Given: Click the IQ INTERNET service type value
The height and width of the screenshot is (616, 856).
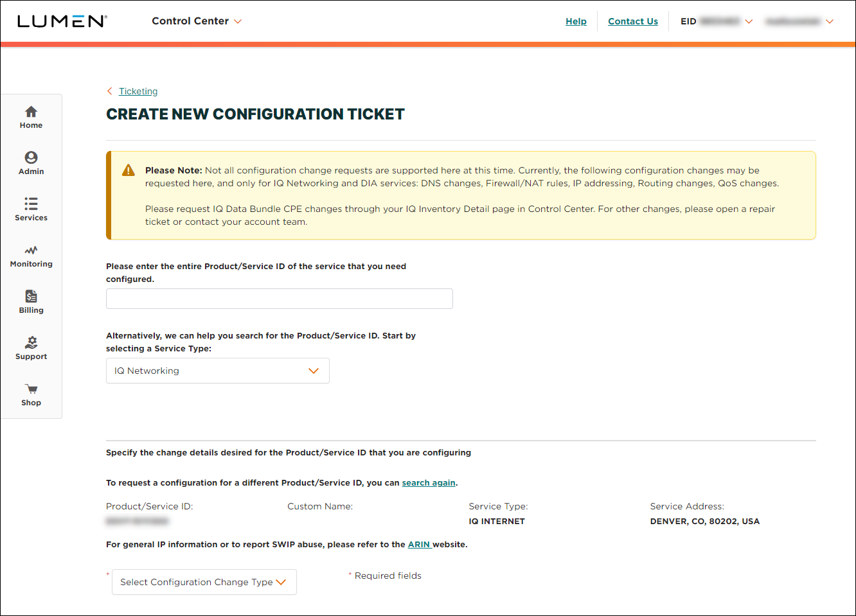Looking at the screenshot, I should (497, 521).
